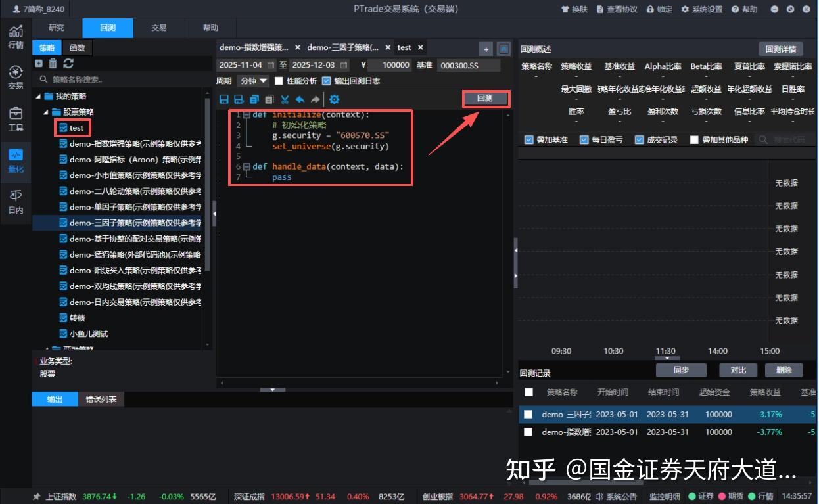Screen dimensions: 819x504
Task: Click the strategy name search field
Action: pos(118,79)
